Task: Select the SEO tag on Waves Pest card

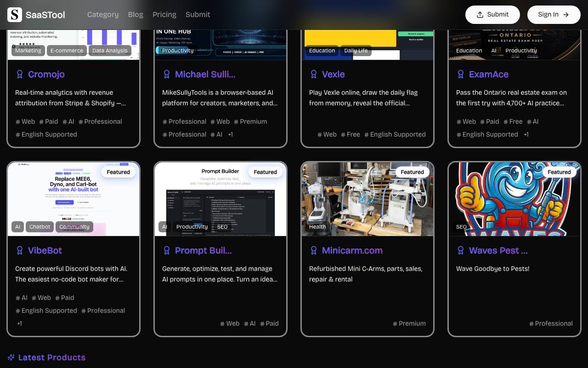Action: [x=461, y=227]
